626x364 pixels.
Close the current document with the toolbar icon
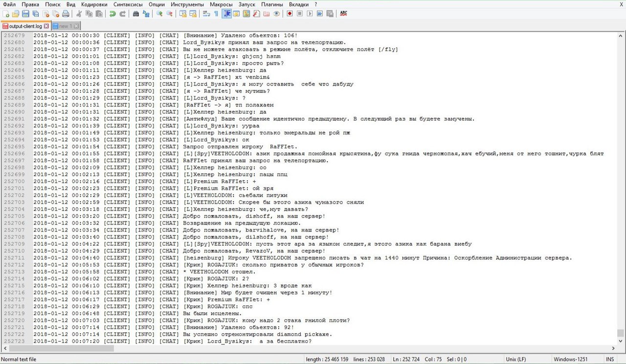45,14
